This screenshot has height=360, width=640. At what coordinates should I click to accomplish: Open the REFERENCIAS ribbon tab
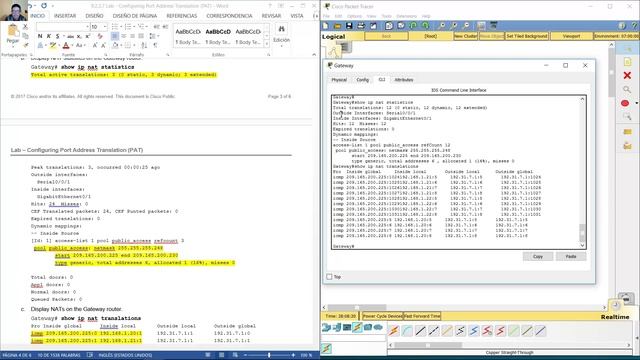click(182, 16)
